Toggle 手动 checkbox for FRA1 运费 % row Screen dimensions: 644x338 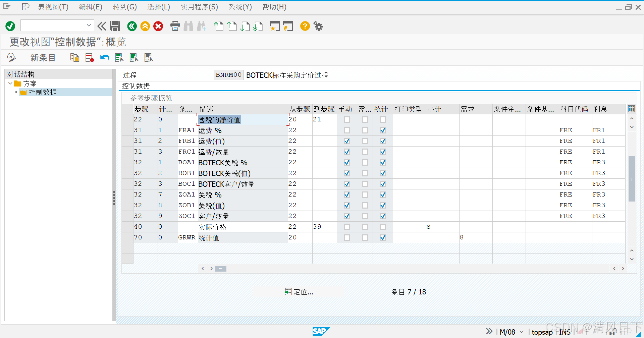pyautogui.click(x=347, y=130)
